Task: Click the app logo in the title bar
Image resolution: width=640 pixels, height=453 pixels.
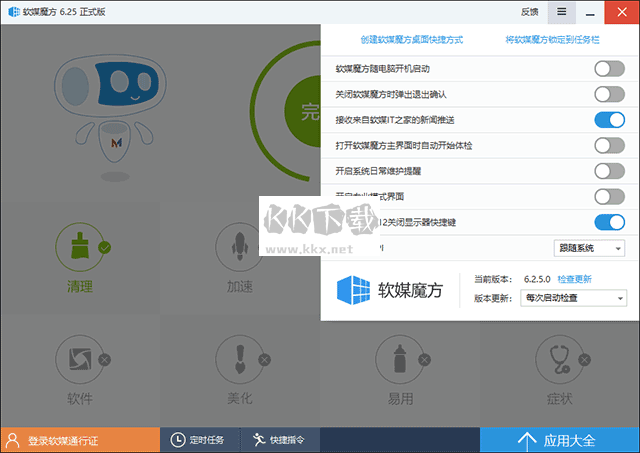Action: [14, 12]
